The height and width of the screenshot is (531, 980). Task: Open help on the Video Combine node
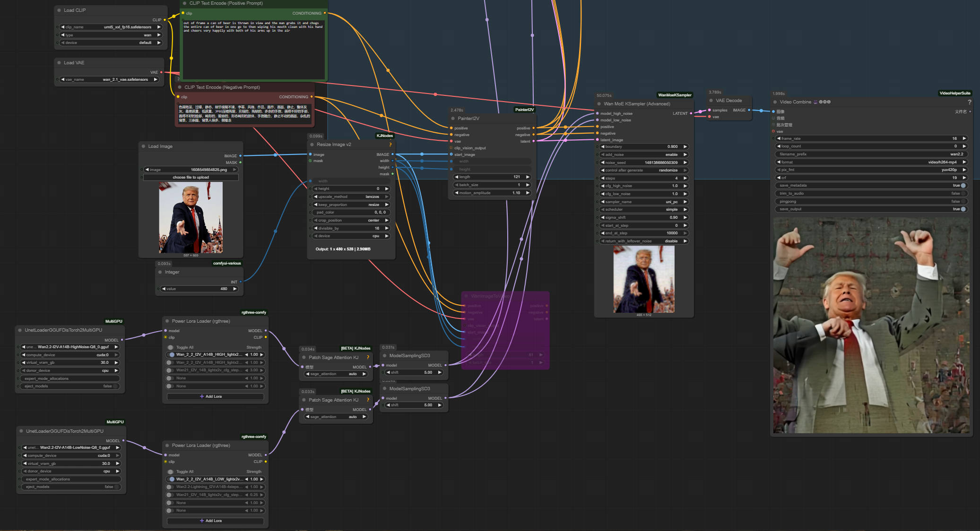(969, 102)
